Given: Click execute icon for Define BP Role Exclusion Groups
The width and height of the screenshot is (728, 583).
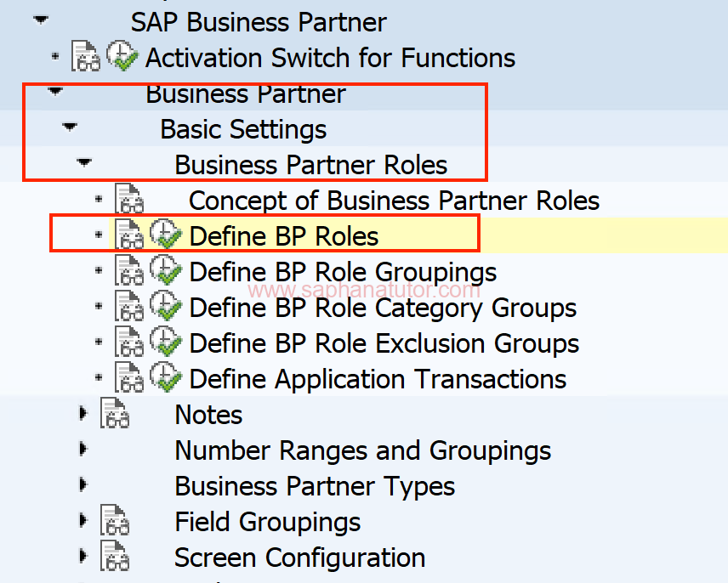Looking at the screenshot, I should [166, 342].
